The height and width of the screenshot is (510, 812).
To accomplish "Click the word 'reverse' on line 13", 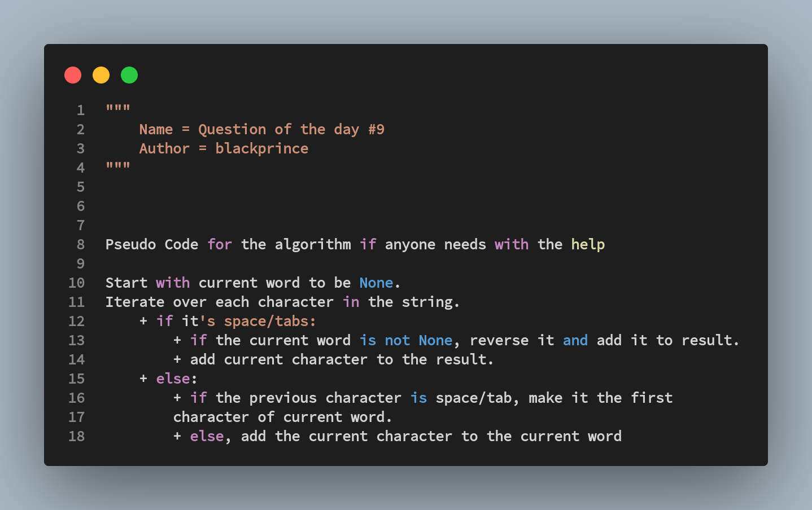I will pyautogui.click(x=499, y=340).
